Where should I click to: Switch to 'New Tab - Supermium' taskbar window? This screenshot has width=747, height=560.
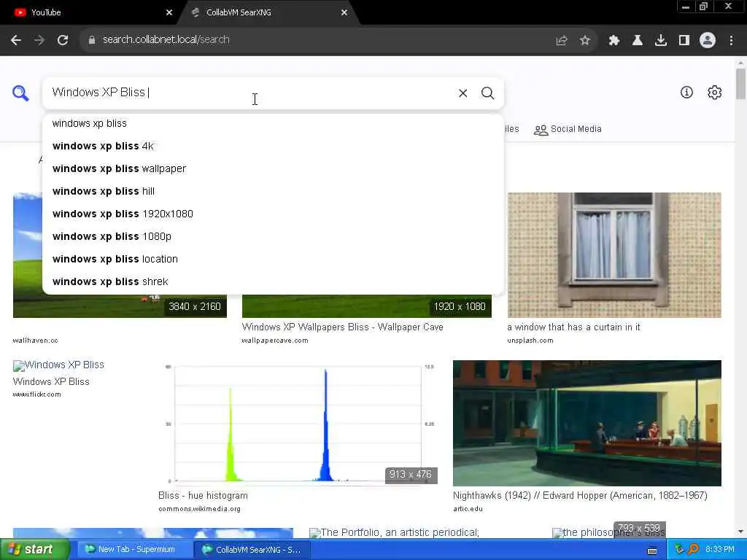[x=134, y=550]
